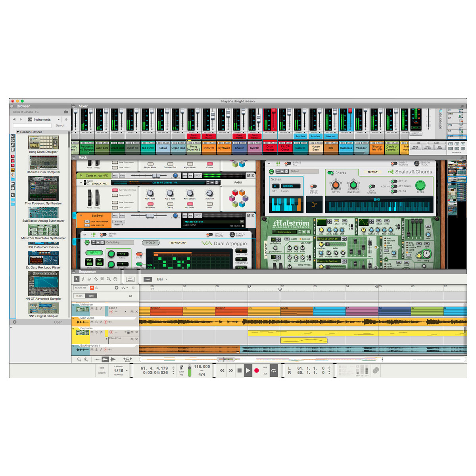Click the Rewind transport button
Viewport: 476px width, 476px height.
tap(222, 370)
